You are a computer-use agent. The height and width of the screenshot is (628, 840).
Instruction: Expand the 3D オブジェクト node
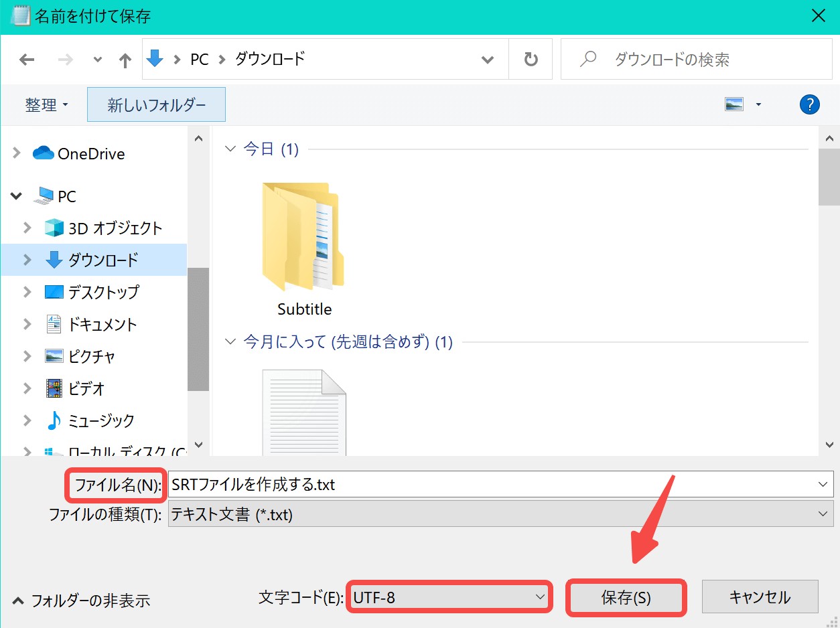coord(27,228)
